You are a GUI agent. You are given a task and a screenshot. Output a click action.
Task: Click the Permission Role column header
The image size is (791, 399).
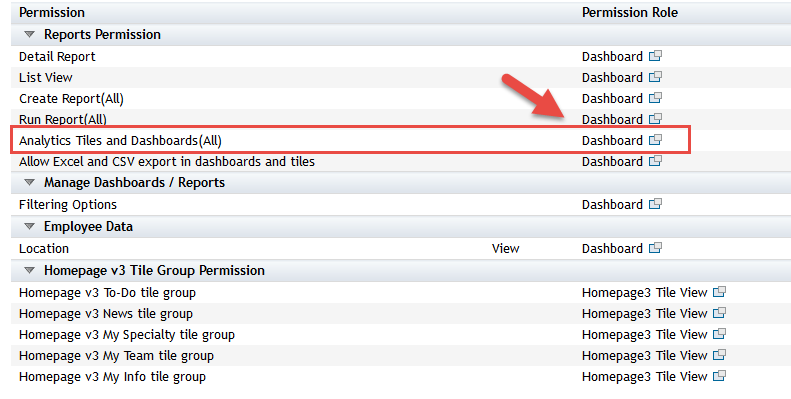[x=630, y=13]
